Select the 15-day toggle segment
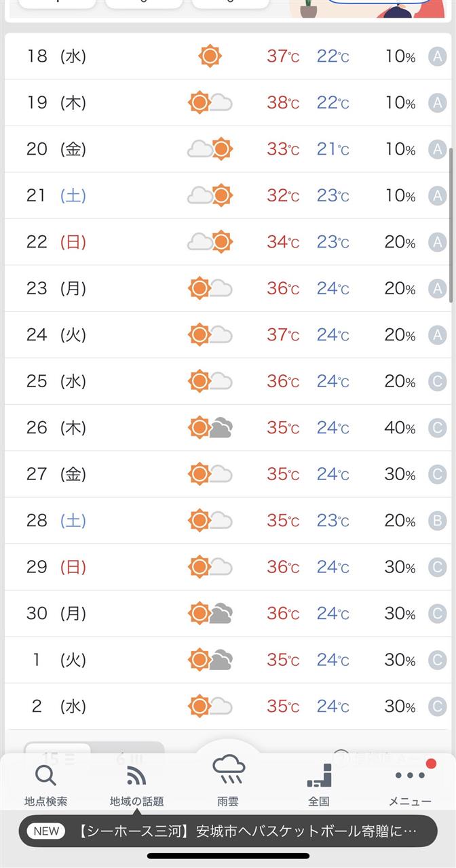456x868 pixels. coord(58,753)
